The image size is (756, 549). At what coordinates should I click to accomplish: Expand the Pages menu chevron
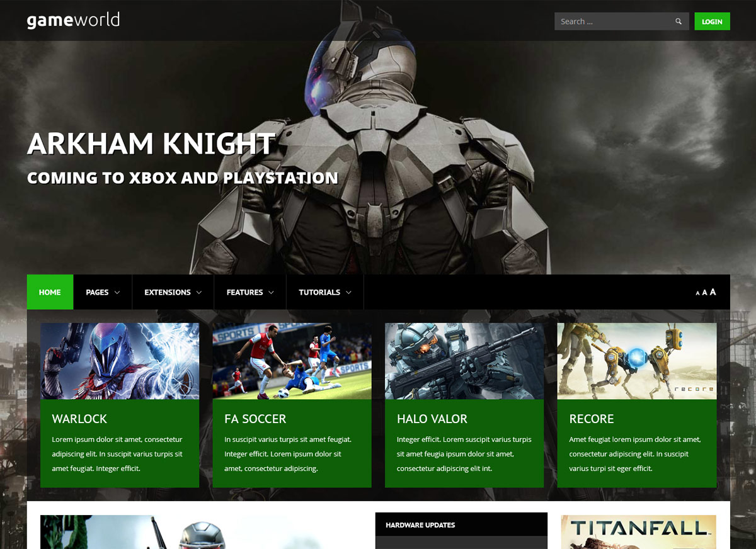pos(117,292)
